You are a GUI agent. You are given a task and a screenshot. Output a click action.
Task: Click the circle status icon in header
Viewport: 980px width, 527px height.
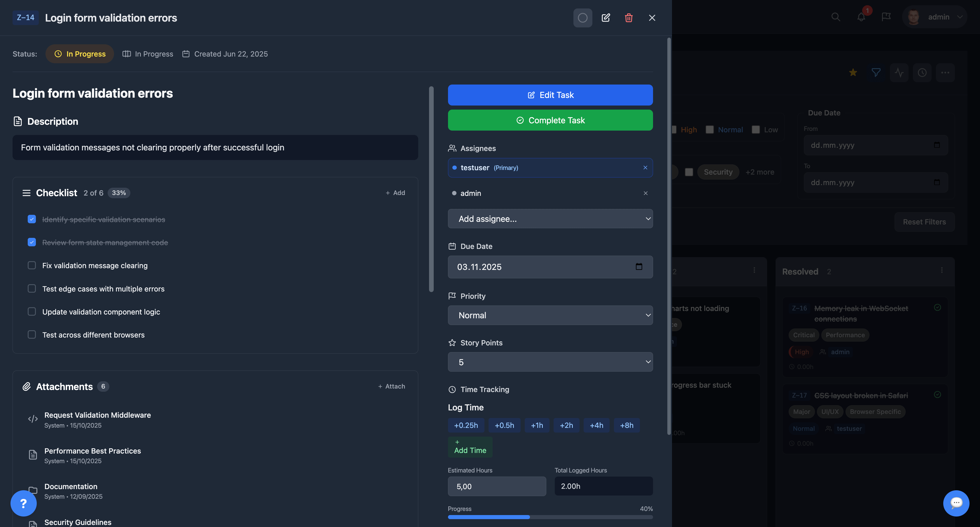click(582, 18)
